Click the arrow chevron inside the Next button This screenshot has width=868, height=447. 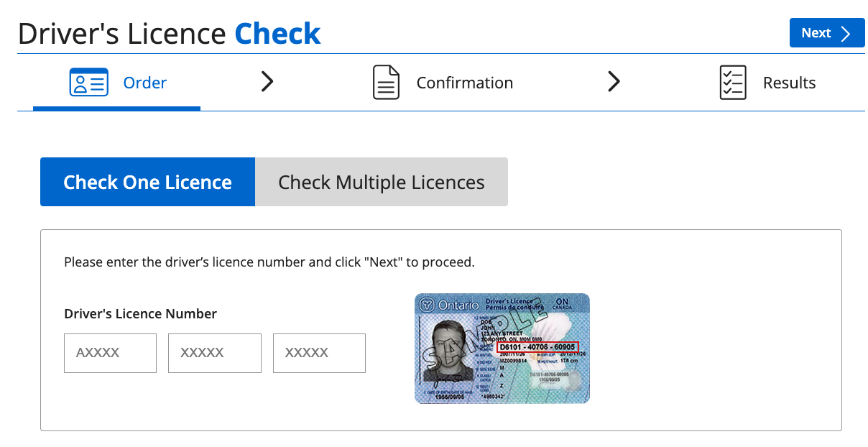tap(846, 33)
